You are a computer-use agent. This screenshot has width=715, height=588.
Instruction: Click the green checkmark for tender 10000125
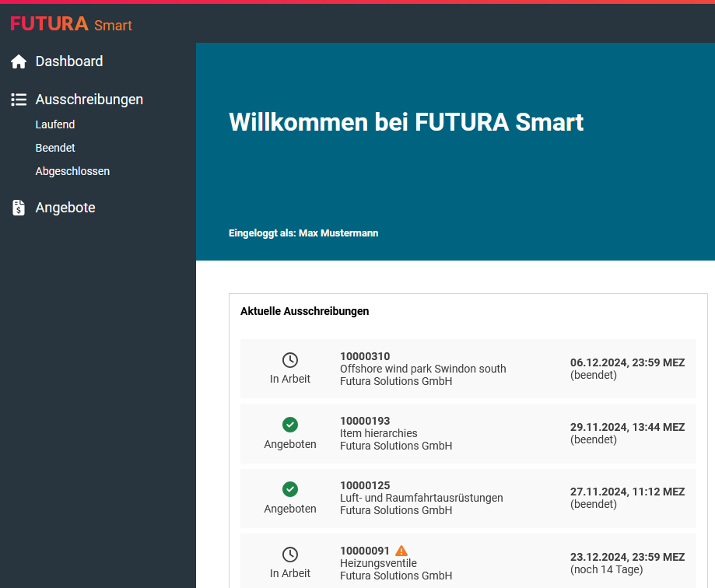(290, 489)
